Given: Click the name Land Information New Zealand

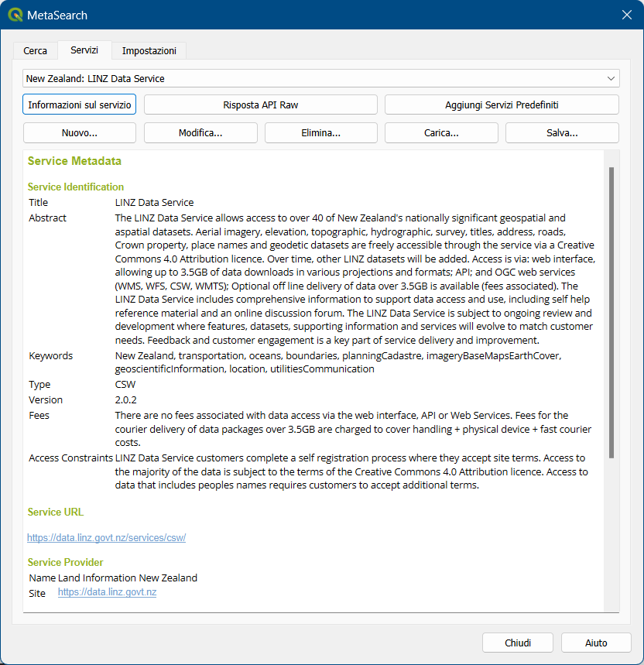Looking at the screenshot, I should point(128,578).
